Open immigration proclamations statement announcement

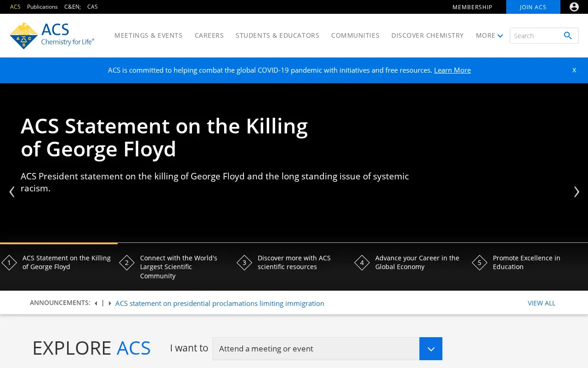220,304
